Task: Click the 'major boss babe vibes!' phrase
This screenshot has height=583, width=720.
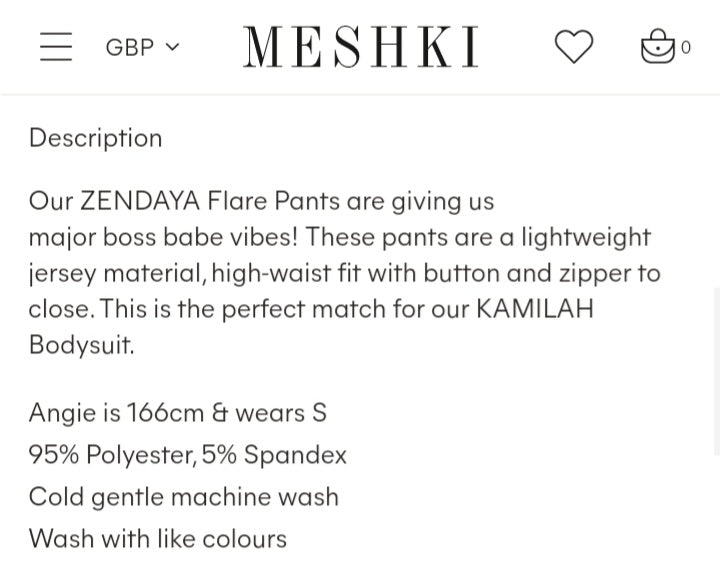Action: tap(163, 237)
